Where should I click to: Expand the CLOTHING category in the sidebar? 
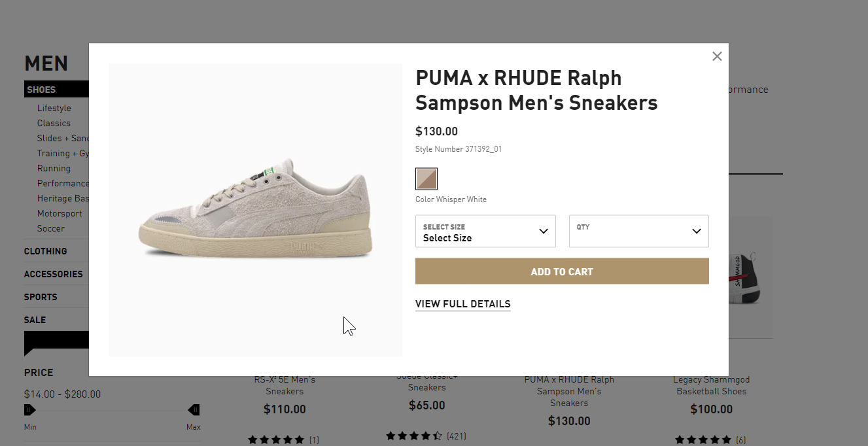point(45,250)
